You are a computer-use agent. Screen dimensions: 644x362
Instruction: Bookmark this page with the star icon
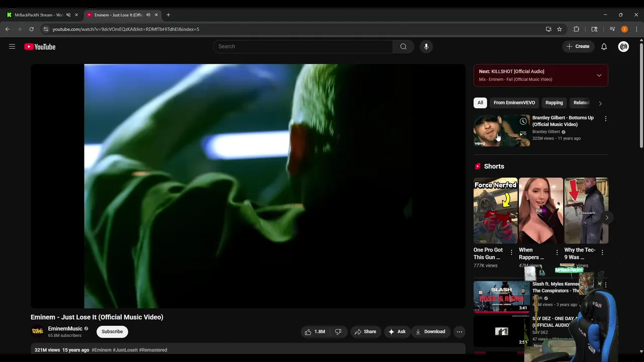pyautogui.click(x=559, y=29)
